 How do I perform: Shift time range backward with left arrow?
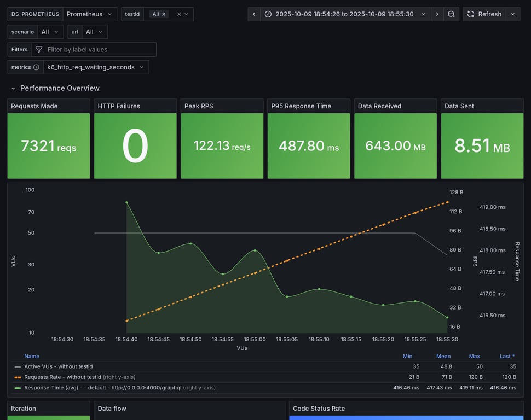point(254,14)
